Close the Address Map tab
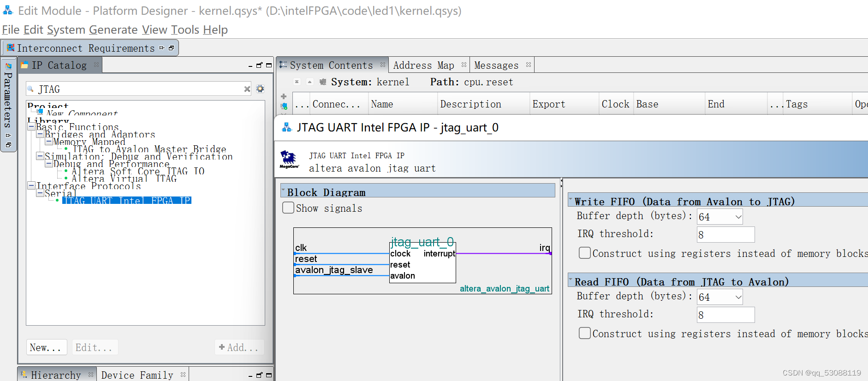The image size is (868, 381). click(464, 65)
